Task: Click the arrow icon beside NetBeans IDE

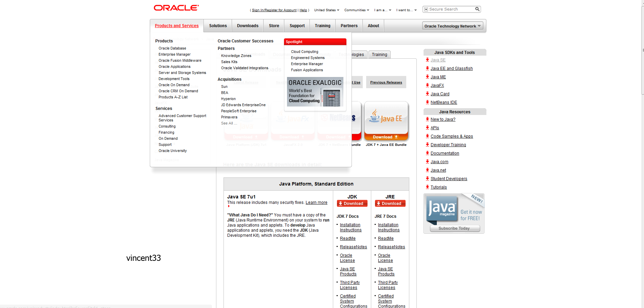Action: coord(427,102)
